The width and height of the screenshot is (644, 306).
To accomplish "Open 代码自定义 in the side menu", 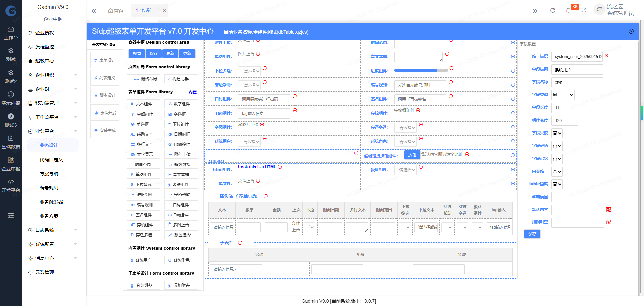I will tap(51, 160).
